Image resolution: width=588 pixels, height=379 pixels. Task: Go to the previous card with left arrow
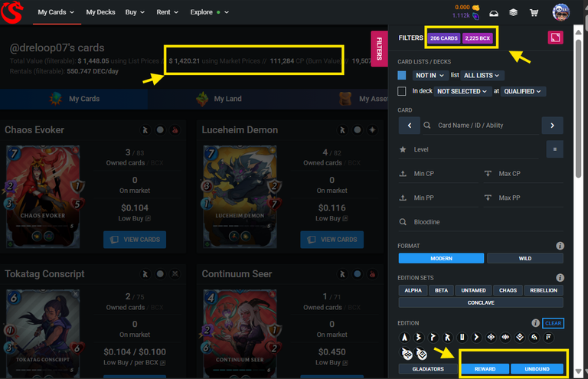(x=409, y=126)
